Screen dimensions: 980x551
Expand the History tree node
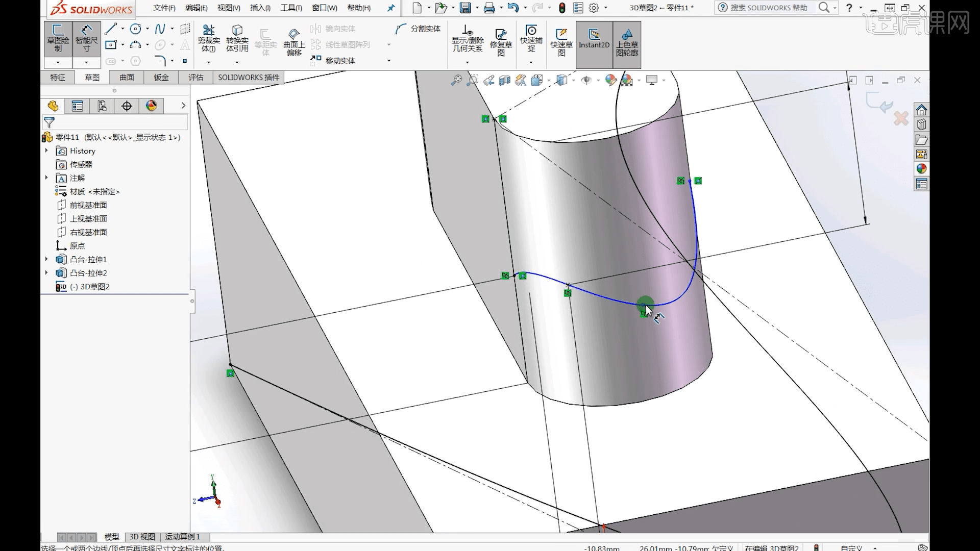coord(46,151)
